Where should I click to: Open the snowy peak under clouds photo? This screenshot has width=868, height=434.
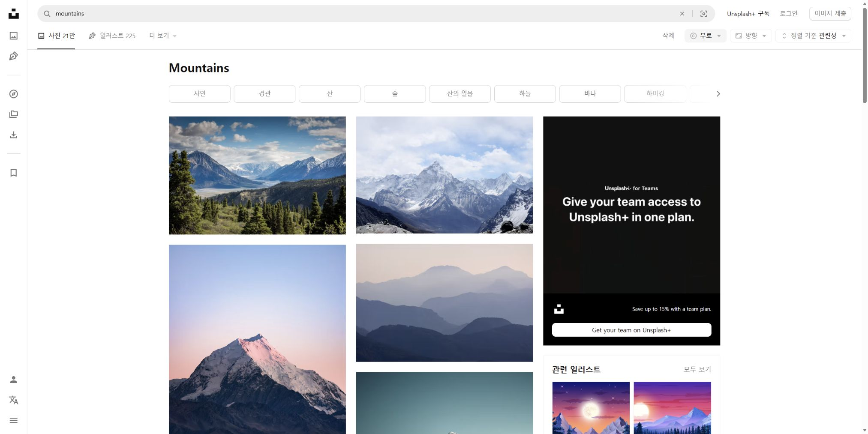(x=445, y=175)
